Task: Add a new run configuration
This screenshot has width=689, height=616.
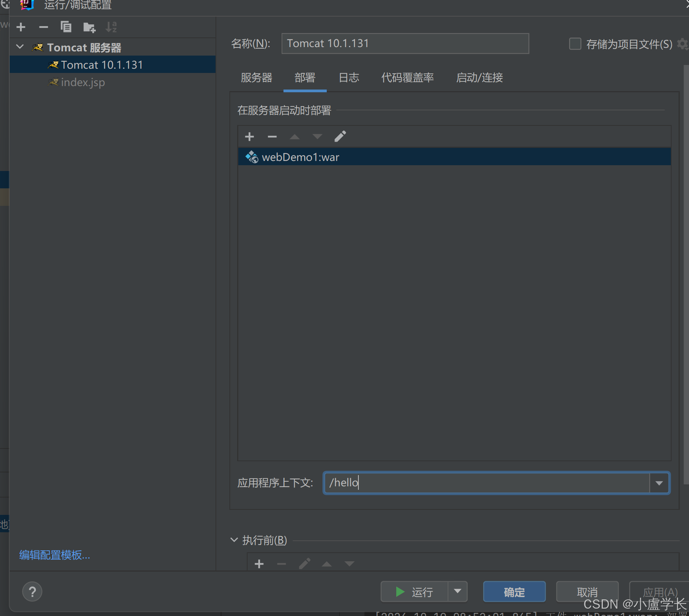Action: pyautogui.click(x=21, y=27)
